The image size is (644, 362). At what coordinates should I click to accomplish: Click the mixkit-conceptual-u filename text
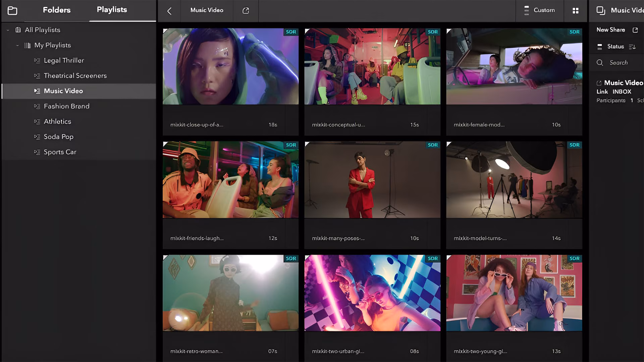tap(338, 125)
